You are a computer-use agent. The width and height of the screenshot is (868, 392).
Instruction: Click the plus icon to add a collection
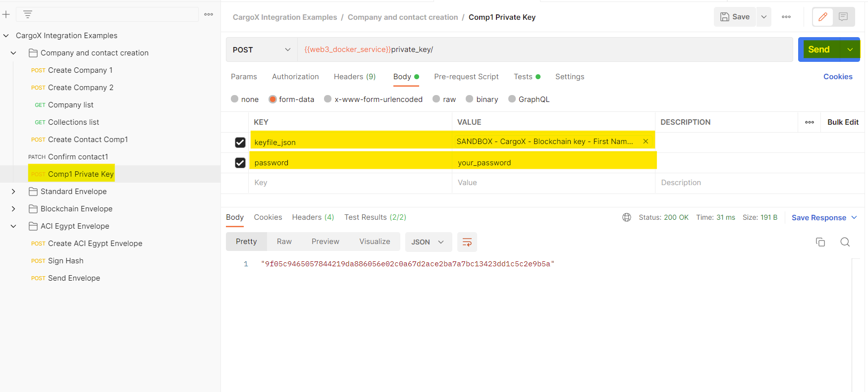6,14
